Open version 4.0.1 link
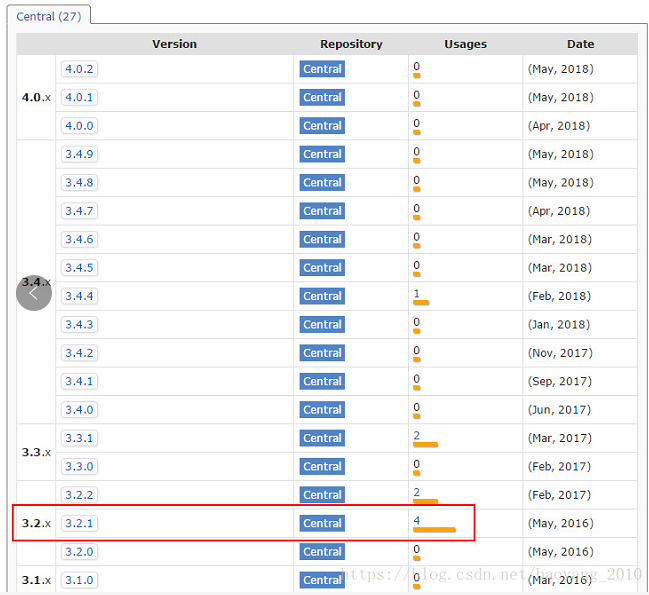 point(79,97)
